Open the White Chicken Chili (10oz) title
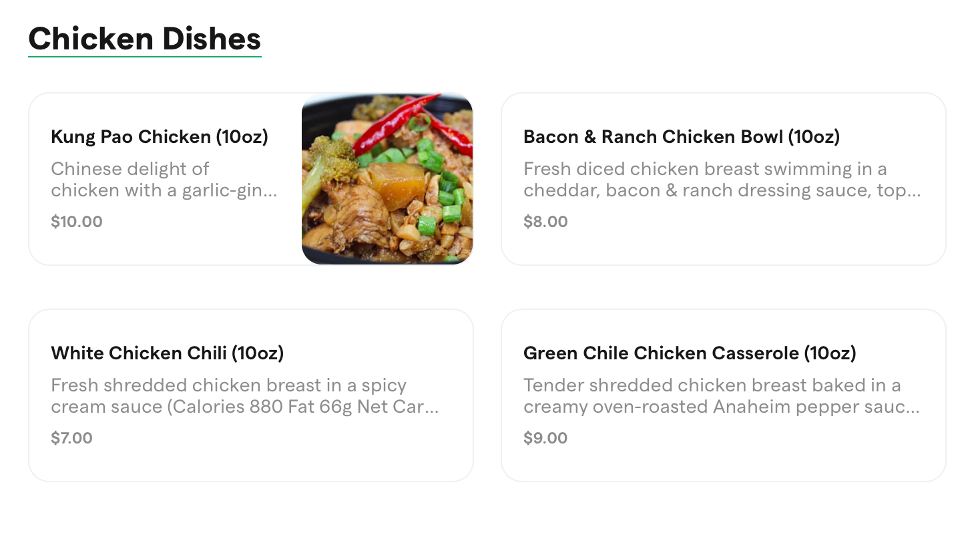The image size is (980, 537). [168, 353]
